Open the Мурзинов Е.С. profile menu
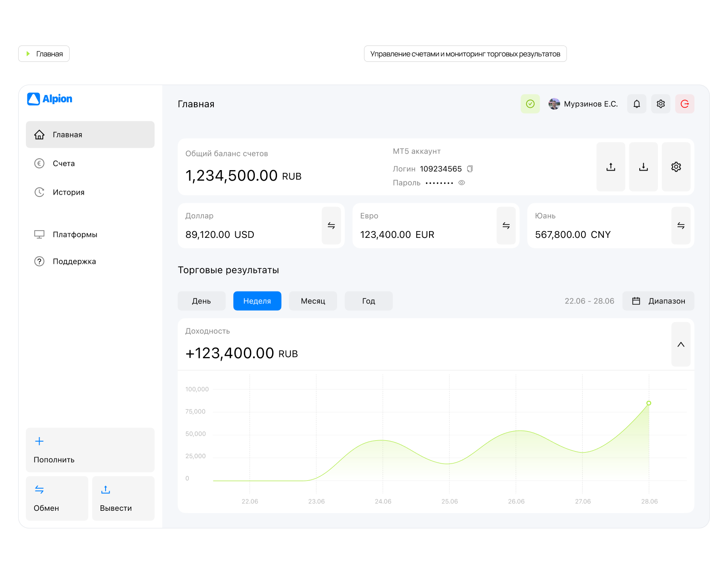Screen dimensions: 728x574 point(583,104)
